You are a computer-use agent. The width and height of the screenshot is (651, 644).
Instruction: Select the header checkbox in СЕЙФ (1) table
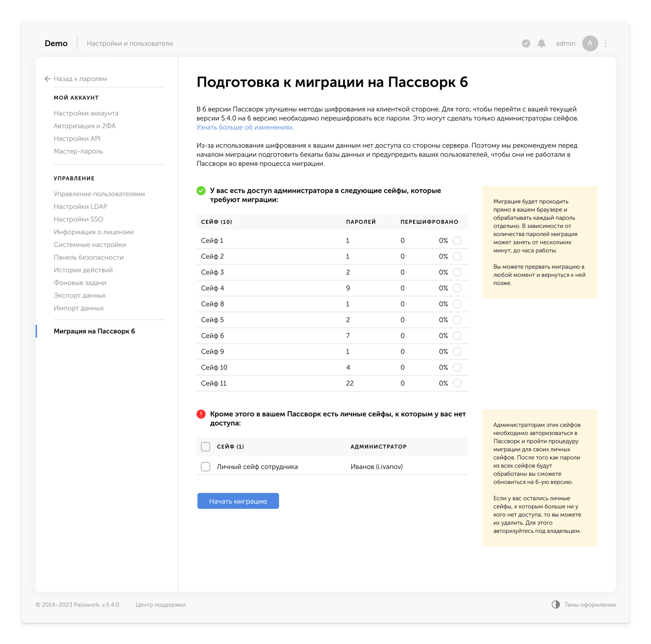[205, 446]
